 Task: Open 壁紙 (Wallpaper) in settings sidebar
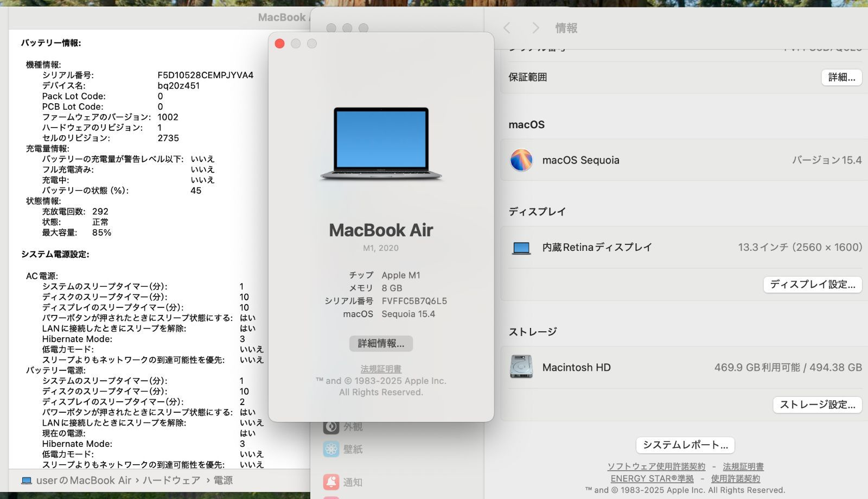coord(343,449)
